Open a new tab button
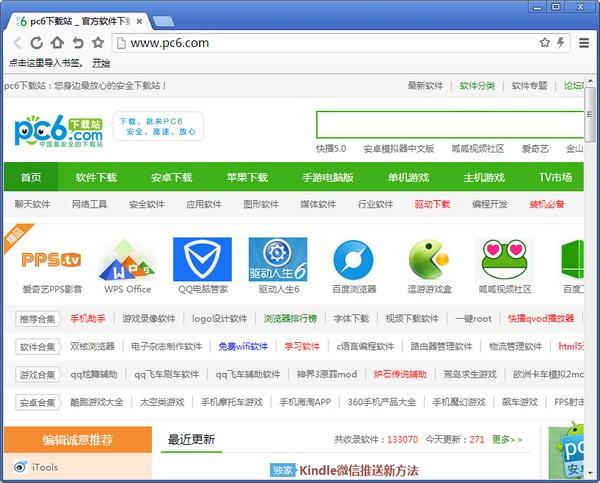Screen dimensions: 600x483 point(164,21)
